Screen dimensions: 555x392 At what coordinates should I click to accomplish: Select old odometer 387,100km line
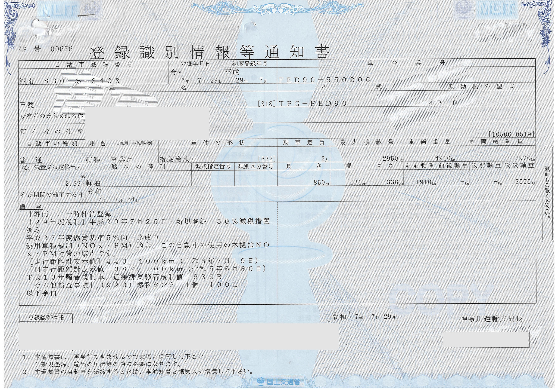tap(147, 269)
